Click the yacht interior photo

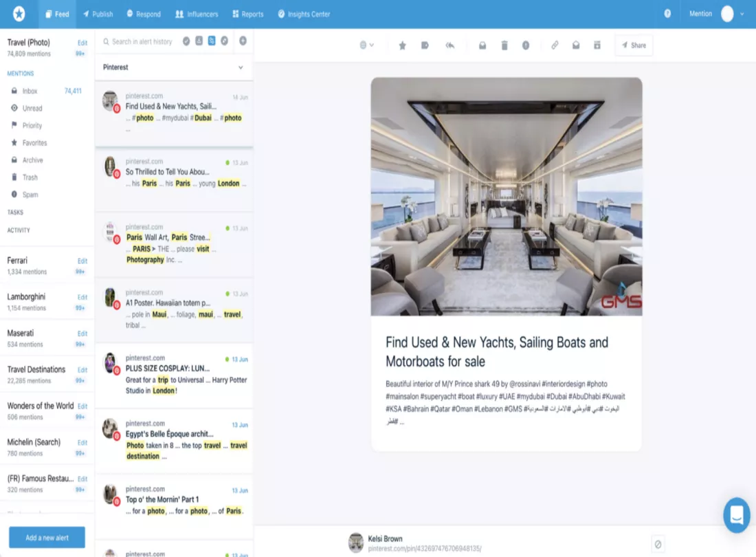point(507,197)
